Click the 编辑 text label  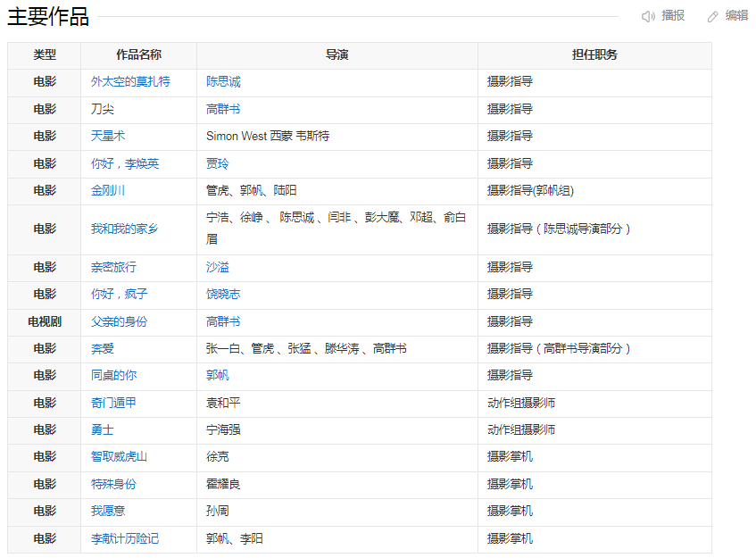(x=736, y=16)
